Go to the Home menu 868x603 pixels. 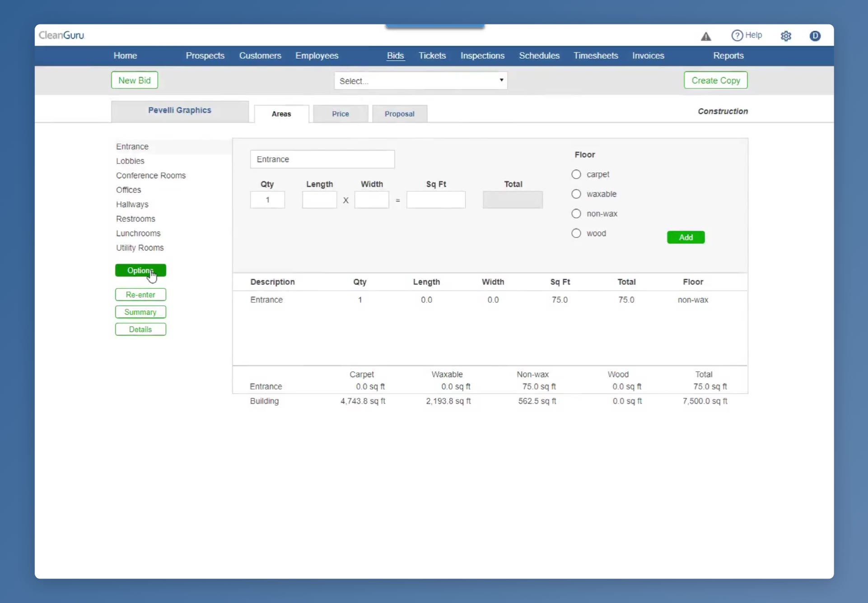pyautogui.click(x=125, y=56)
